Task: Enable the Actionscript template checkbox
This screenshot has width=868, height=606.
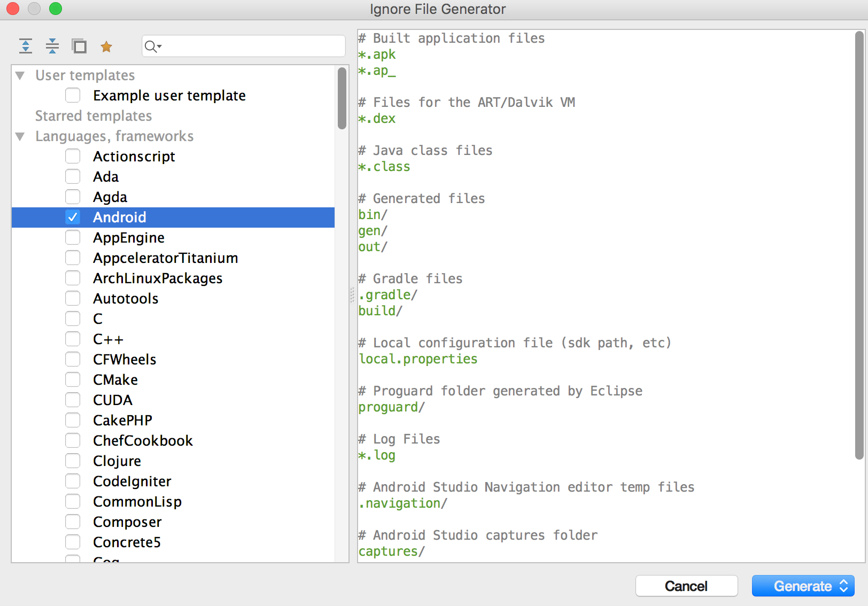Action: point(73,156)
